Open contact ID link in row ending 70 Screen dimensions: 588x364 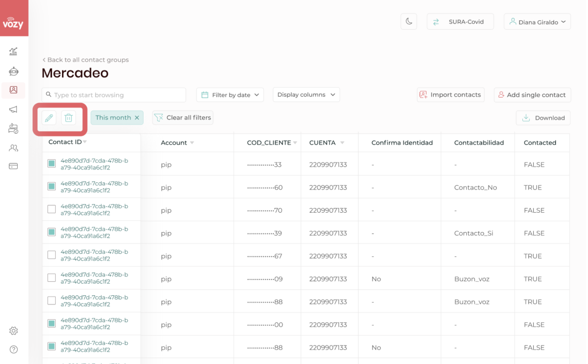click(x=94, y=210)
